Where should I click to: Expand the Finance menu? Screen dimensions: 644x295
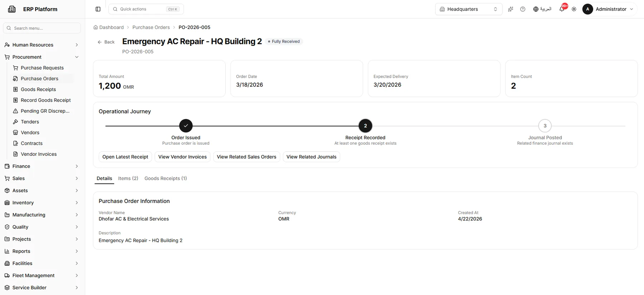42,166
